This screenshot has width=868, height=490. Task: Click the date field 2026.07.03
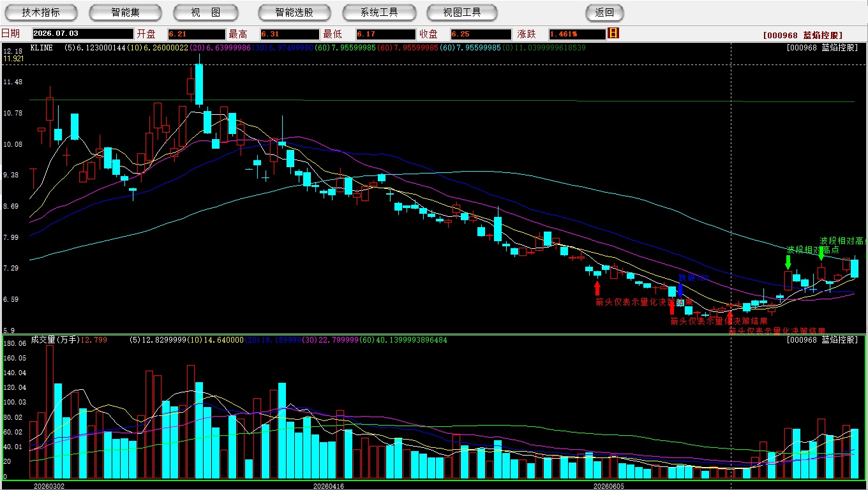point(83,34)
